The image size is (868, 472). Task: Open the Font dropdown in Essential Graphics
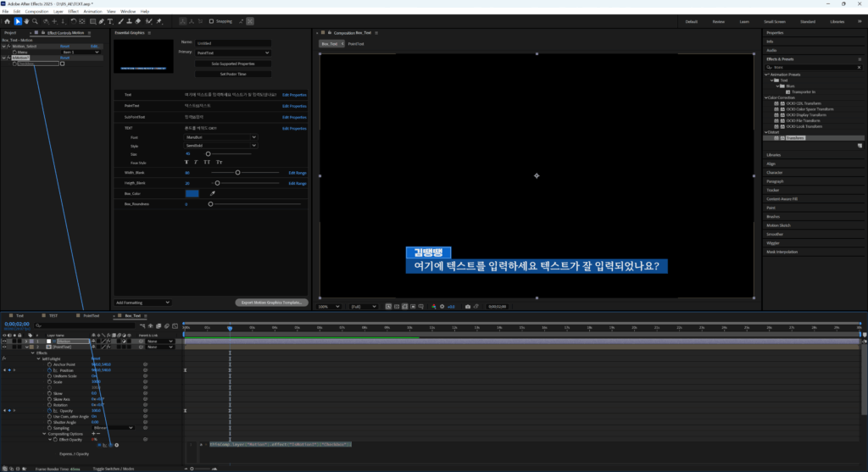pos(220,137)
